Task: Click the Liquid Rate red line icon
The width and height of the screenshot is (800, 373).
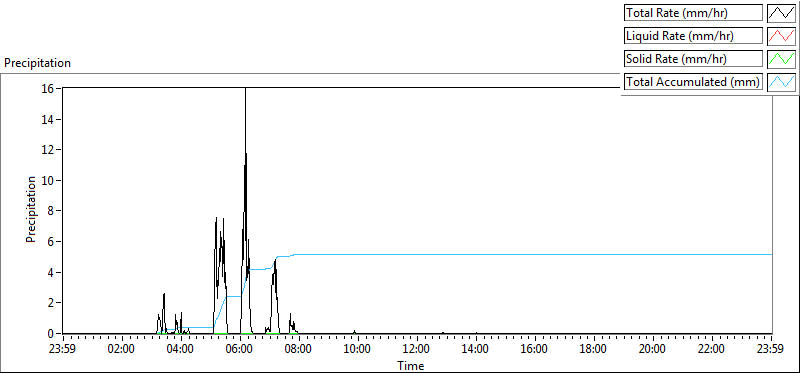Action: tap(782, 36)
